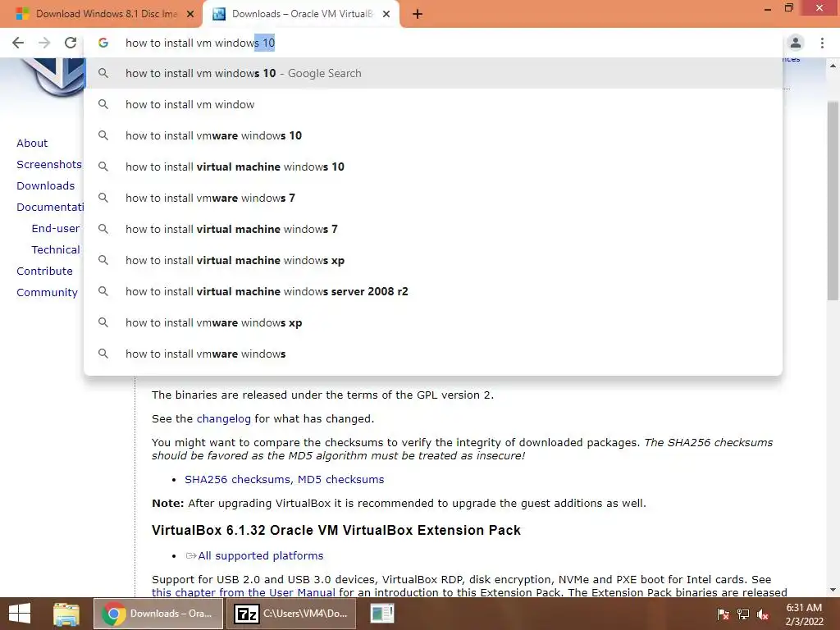Close the Downloads – Oracle VM VirtualBox tab
Viewport: 840px width, 630px height.
point(386,14)
